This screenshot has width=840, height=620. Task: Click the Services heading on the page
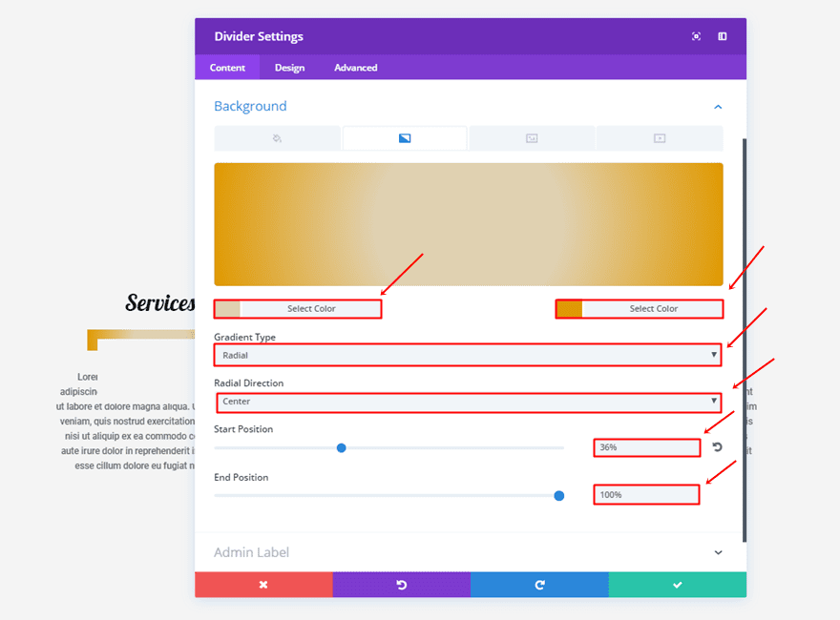click(160, 303)
